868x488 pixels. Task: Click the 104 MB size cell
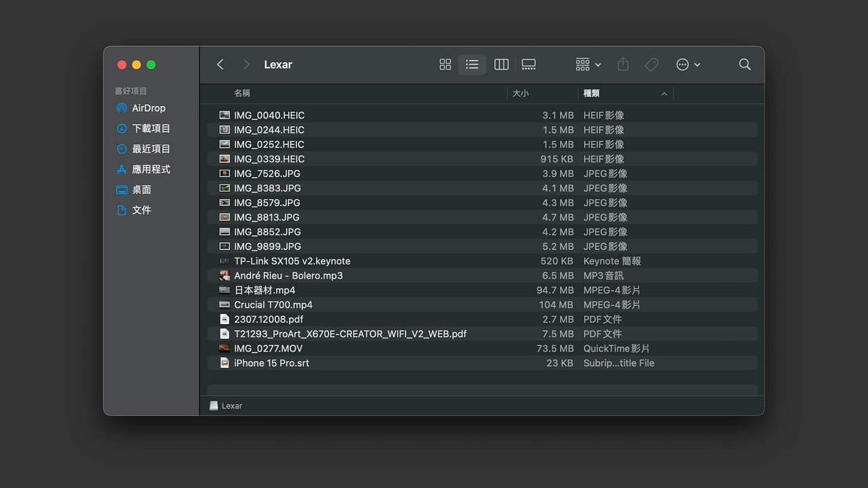click(x=556, y=304)
